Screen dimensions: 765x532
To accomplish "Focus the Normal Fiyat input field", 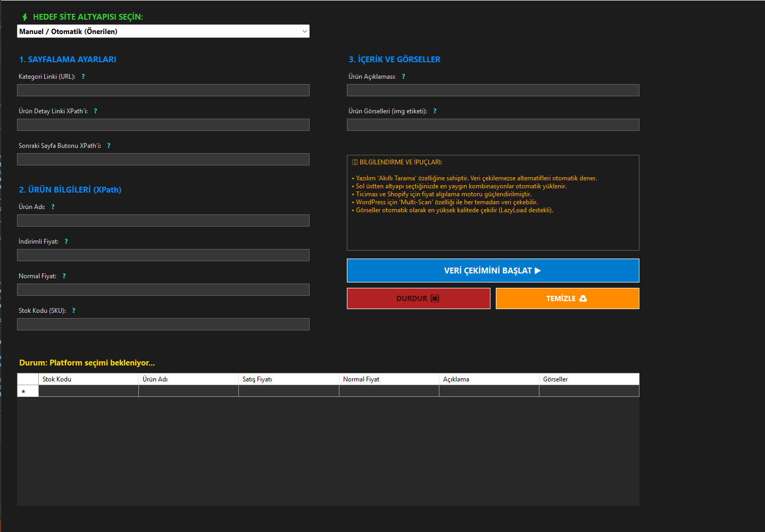I will [x=163, y=290].
